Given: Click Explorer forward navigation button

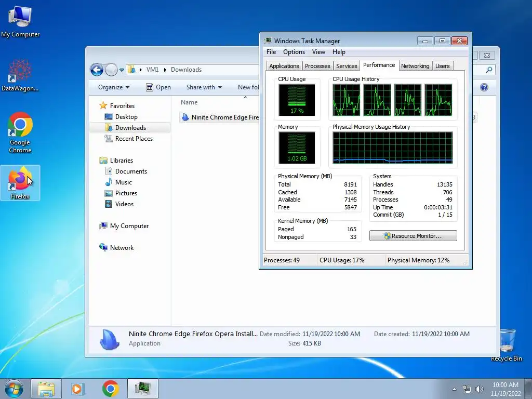Looking at the screenshot, I should 111,70.
